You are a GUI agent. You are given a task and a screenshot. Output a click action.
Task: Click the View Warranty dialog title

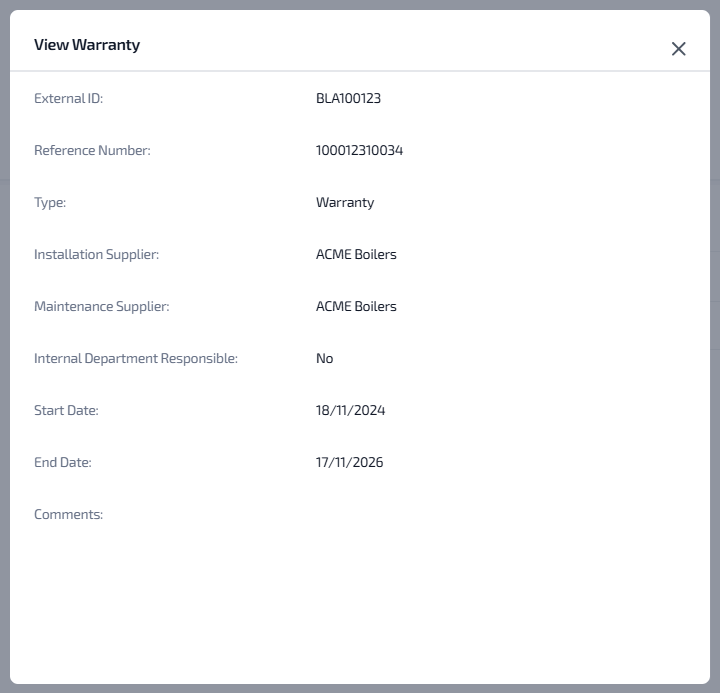87,45
